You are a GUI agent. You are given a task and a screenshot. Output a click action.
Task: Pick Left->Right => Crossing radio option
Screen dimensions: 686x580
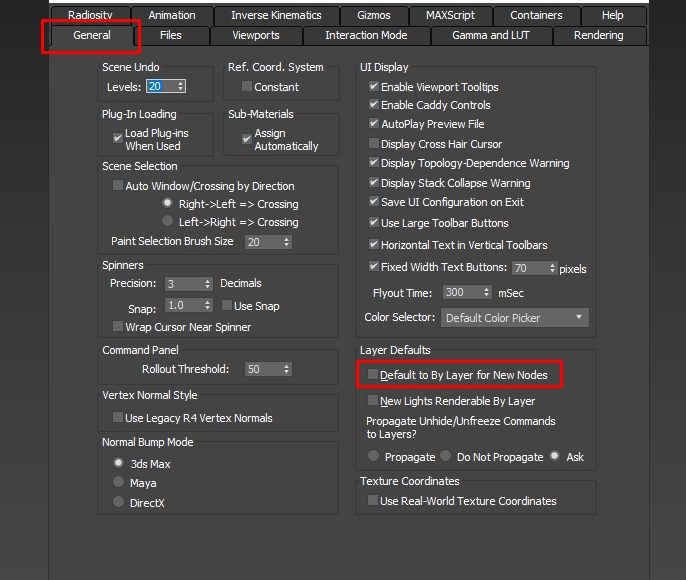pos(167,222)
